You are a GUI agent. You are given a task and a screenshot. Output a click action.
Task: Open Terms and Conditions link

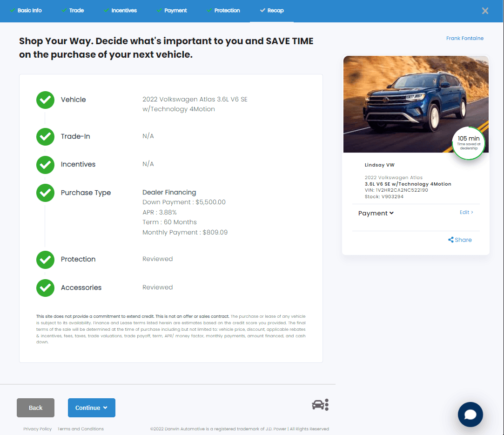click(81, 429)
